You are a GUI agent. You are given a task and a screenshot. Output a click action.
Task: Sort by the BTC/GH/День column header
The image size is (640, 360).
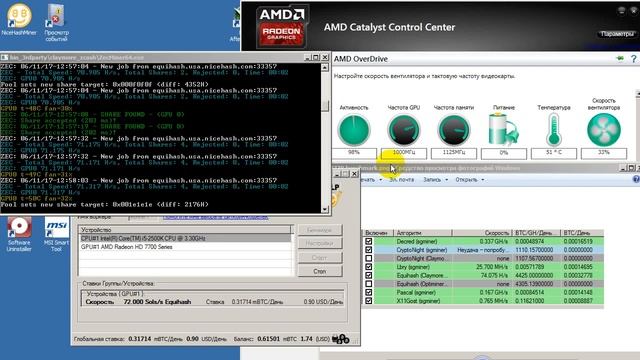pyautogui.click(x=536, y=233)
